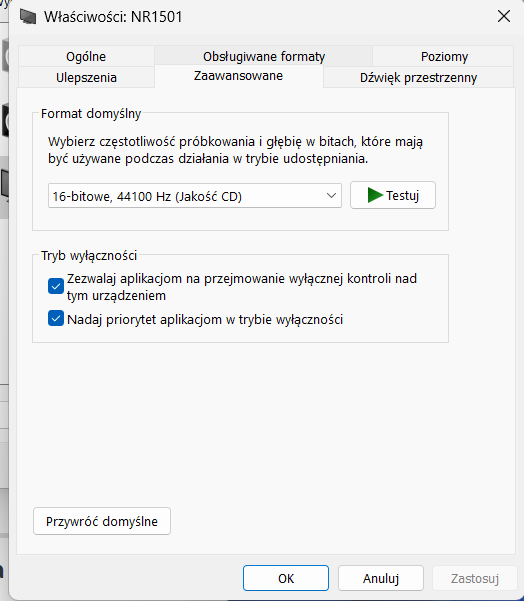Open the Obsługiwane formaty tab
This screenshot has width=524, height=601.
click(x=264, y=56)
